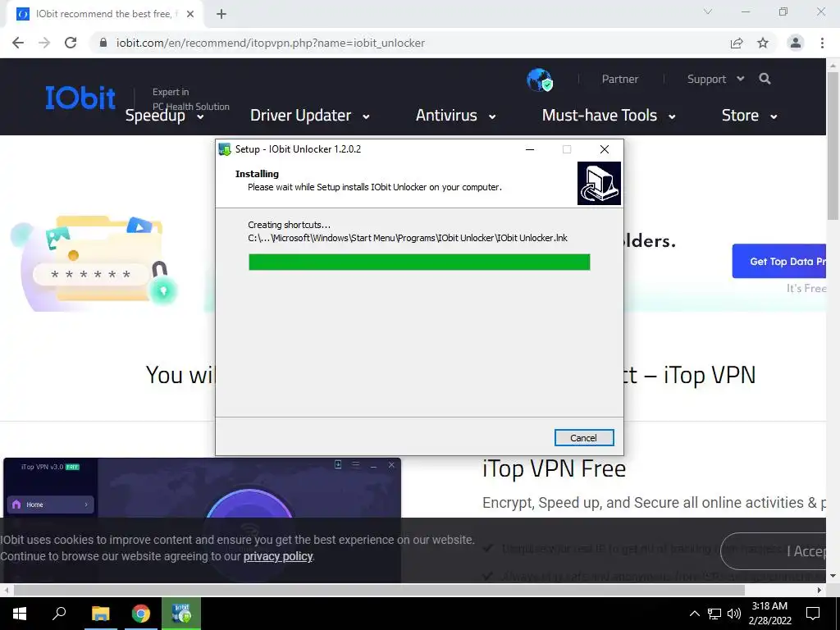Open the Store dropdown menu
The image size is (840, 630).
coord(749,116)
